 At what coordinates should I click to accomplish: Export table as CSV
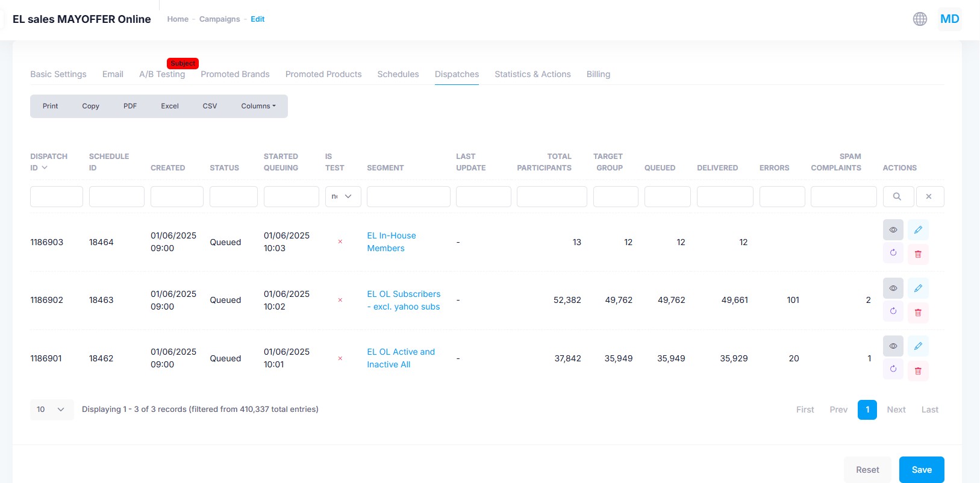pyautogui.click(x=210, y=106)
